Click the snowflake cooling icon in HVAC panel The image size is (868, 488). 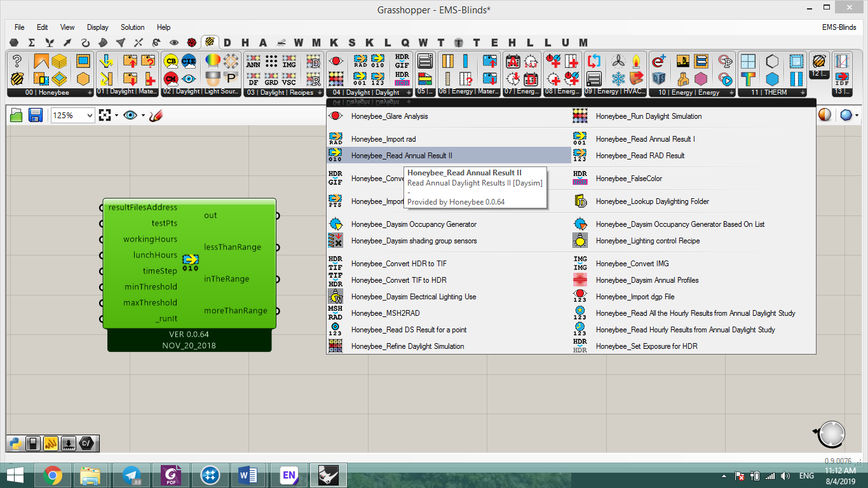point(618,79)
